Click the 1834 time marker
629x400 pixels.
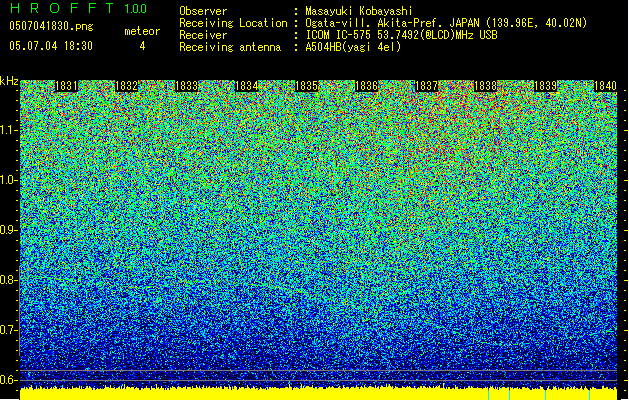[x=246, y=86]
